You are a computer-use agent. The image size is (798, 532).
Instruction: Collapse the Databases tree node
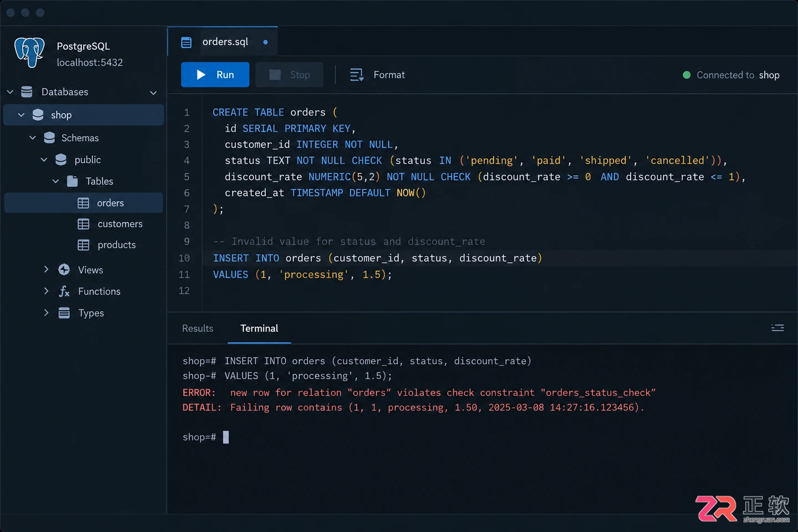click(10, 91)
